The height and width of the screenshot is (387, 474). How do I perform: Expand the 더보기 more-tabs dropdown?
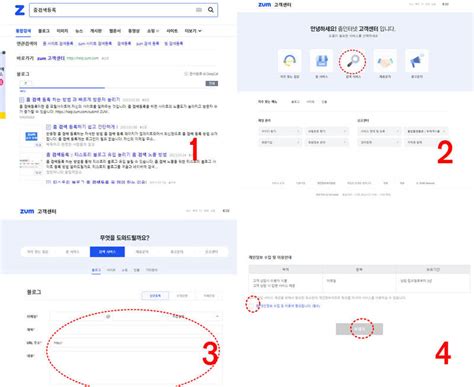[193, 31]
